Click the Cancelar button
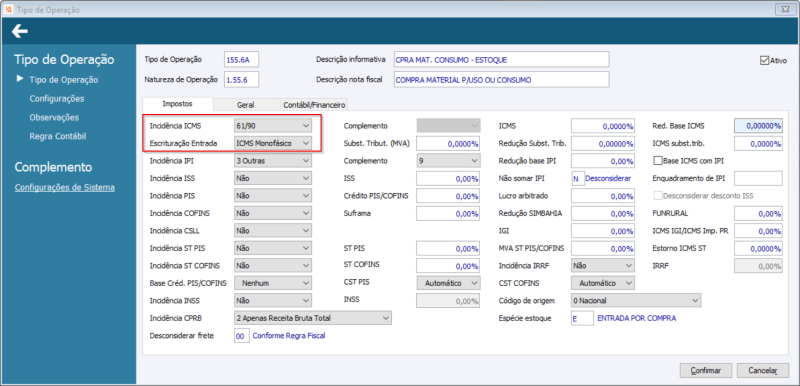Image resolution: width=800 pixels, height=386 pixels. point(763,371)
